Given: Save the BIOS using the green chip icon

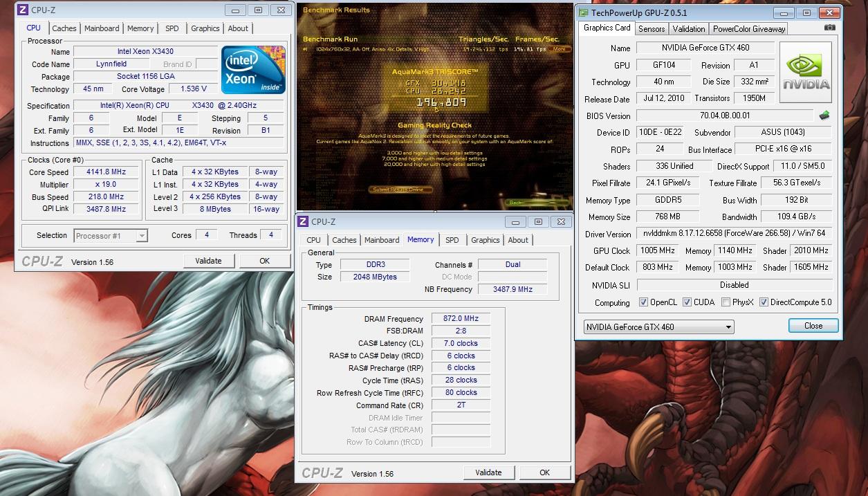Looking at the screenshot, I should [824, 116].
